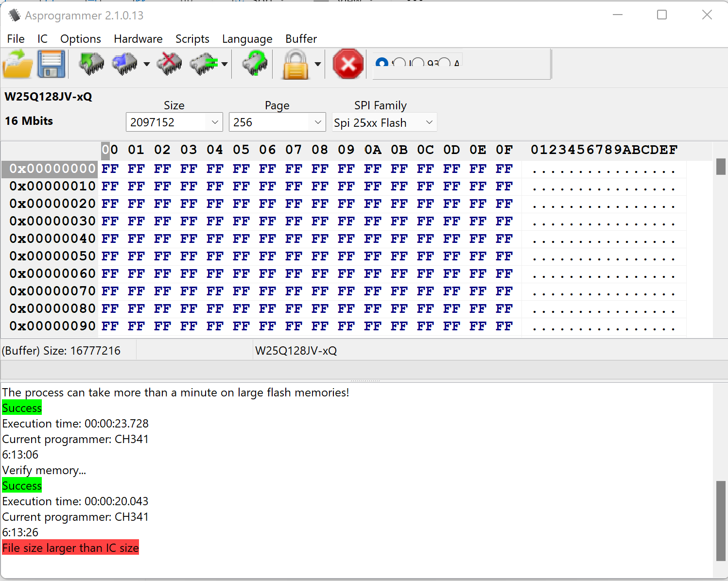
Task: Select the first (currently selected) radio button
Action: 382,63
